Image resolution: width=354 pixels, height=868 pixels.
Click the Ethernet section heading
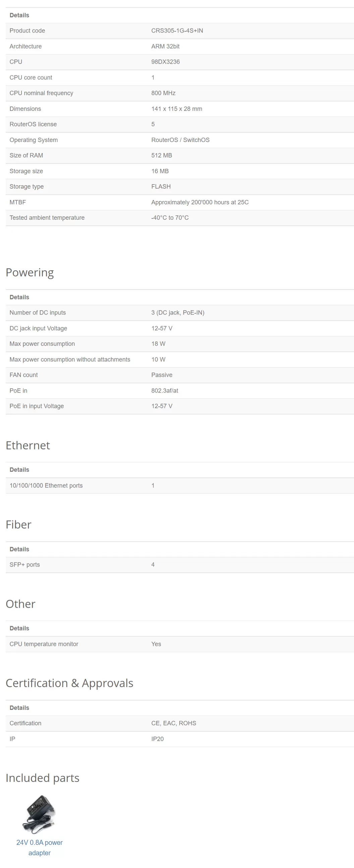coord(27,445)
